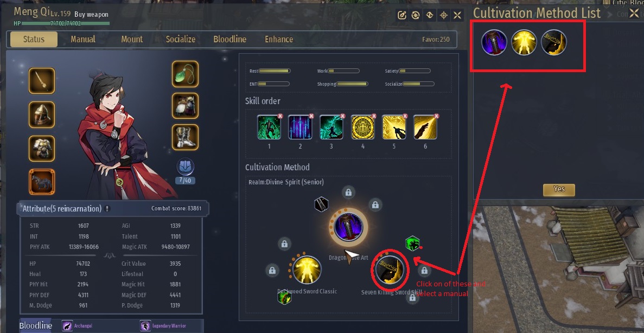
Task: Switch to the Manual tab
Action: coord(83,40)
